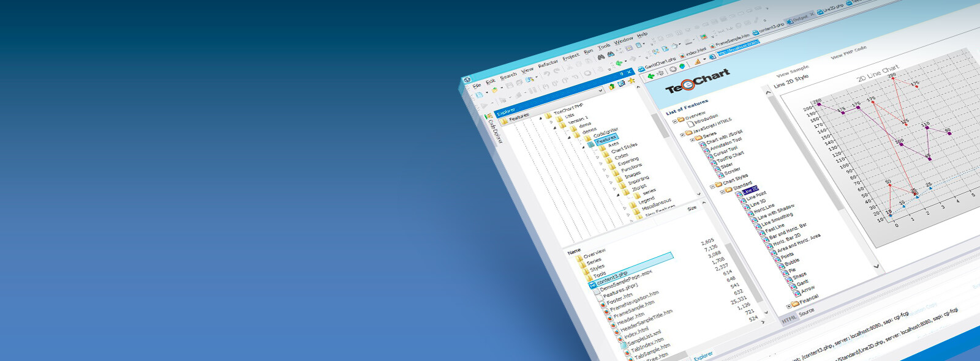The height and width of the screenshot is (361, 980).
Task: Click the folder-up icon in Explorer header
Action: pos(611,87)
